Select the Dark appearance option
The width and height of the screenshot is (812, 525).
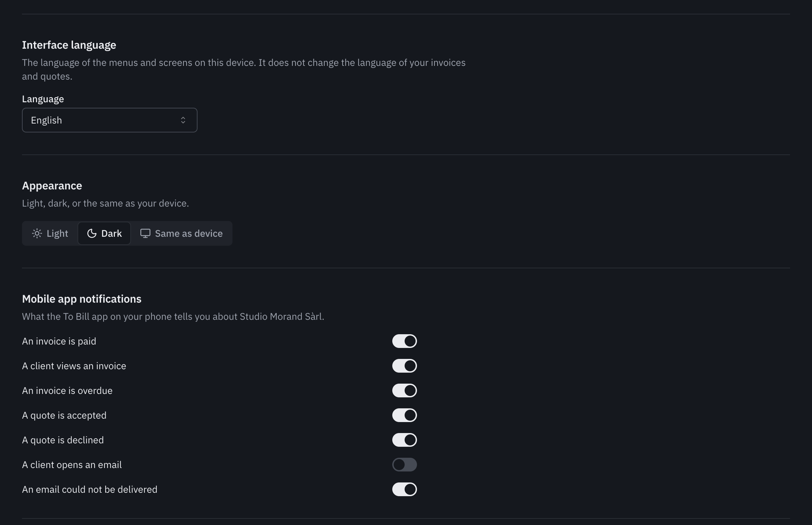click(x=104, y=233)
